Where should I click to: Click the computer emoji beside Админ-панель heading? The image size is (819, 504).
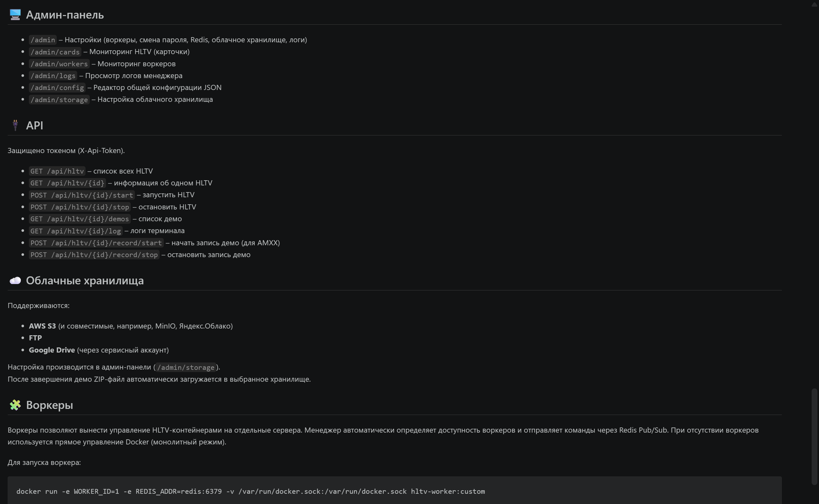[x=15, y=15]
